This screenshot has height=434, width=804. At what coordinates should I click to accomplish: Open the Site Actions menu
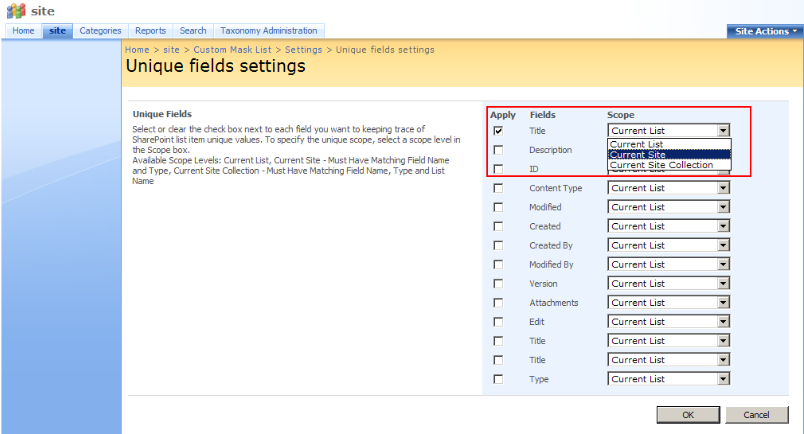[x=766, y=31]
